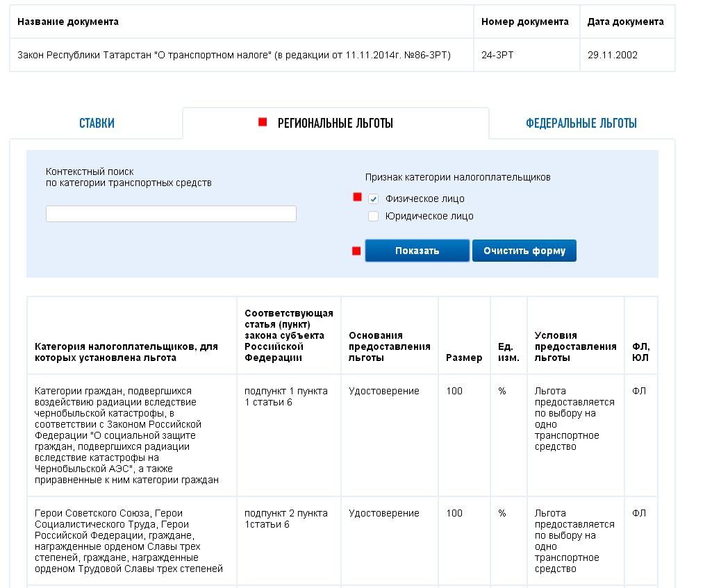Viewport: 721px width, 588px height.
Task: Switch to the Ставки tab
Action: 97,124
